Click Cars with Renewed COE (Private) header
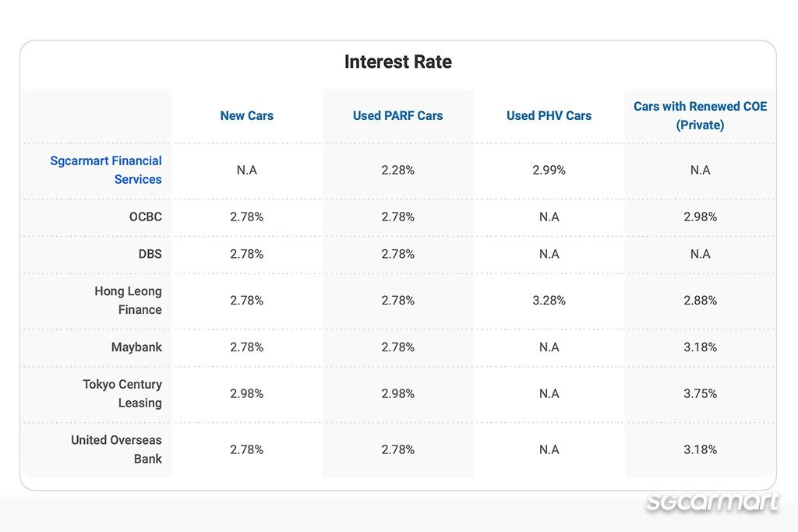Screen dimensions: 798x532 700,115
